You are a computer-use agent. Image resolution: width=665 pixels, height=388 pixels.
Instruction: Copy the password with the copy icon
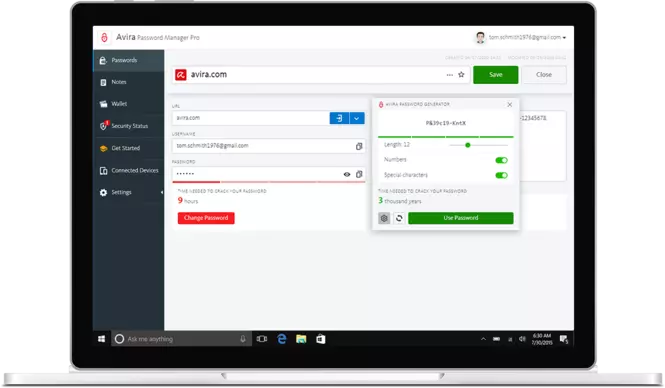[359, 174]
